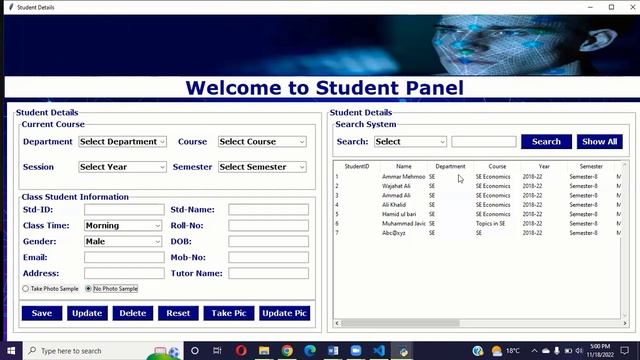Open the volume speaker tray icon
The height and width of the screenshot is (360, 640).
coord(579,351)
